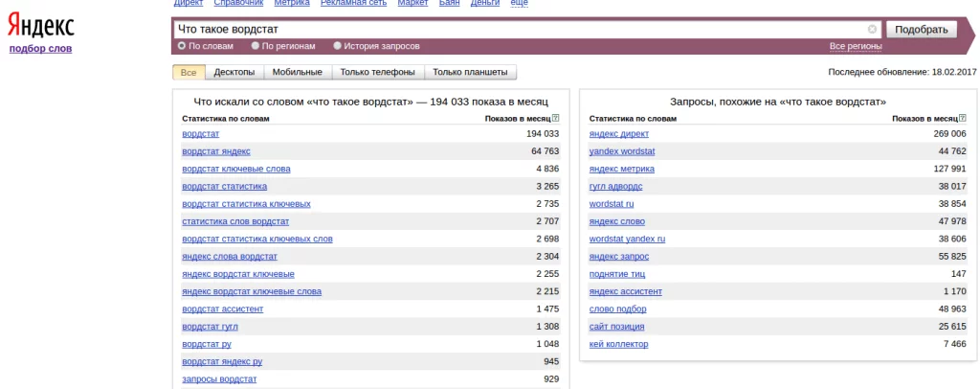Open the вордстат keyword link
Viewport: 980px width, 389px height.
pos(201,134)
